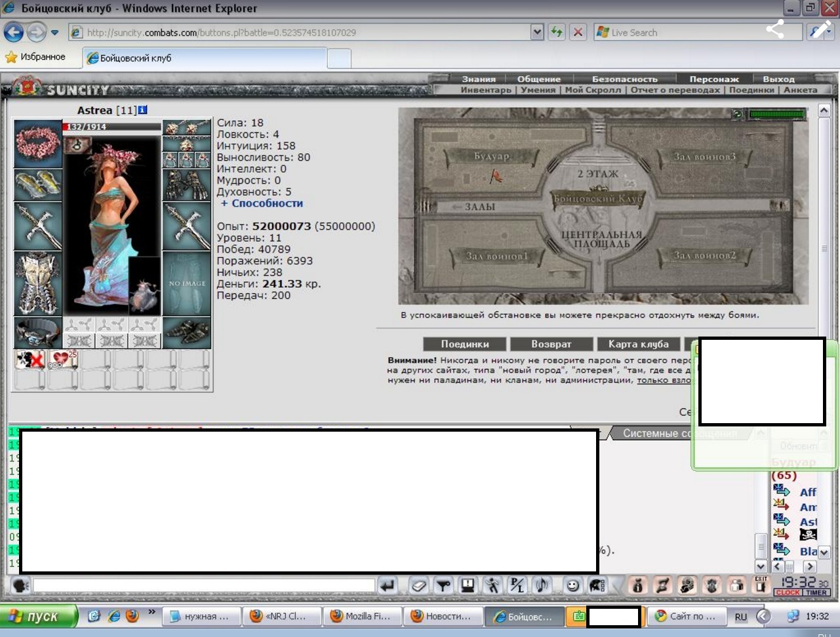Open the smiley emoticons picker
The width and height of the screenshot is (840, 637).
(x=572, y=585)
